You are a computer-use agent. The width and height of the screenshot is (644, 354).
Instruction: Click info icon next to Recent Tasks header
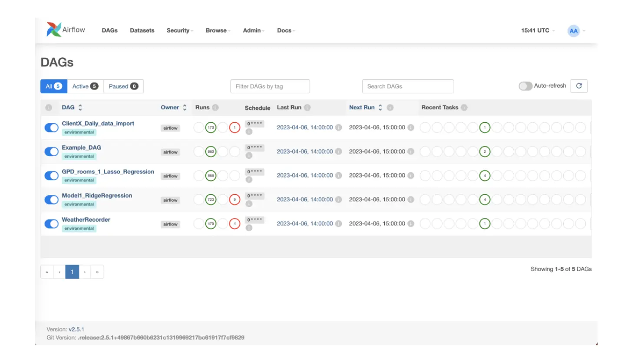tap(464, 108)
